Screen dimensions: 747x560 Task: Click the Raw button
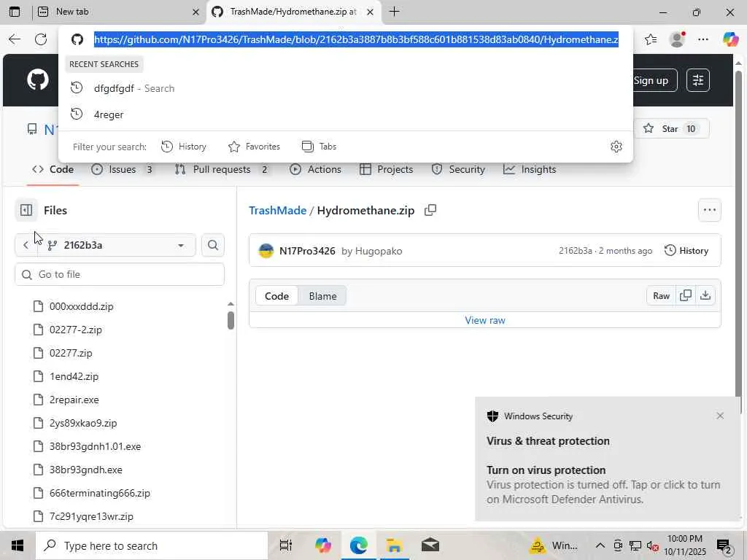tap(661, 296)
